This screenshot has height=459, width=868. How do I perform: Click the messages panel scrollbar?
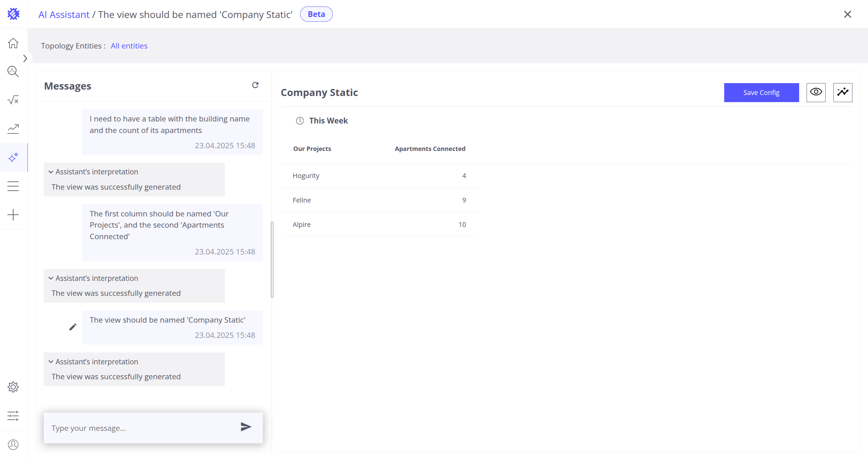point(272,260)
